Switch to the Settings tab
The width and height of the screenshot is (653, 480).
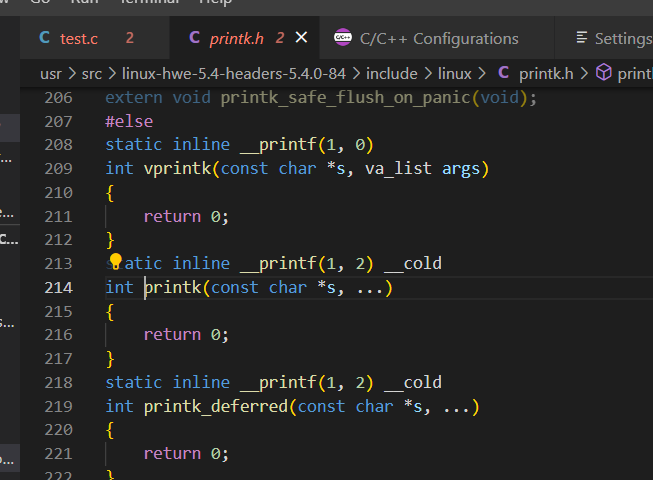tap(620, 38)
